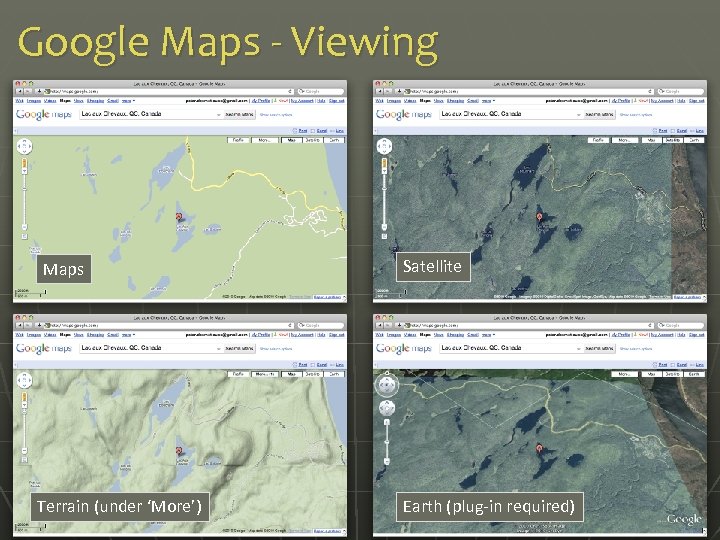Image resolution: width=720 pixels, height=540 pixels.
Task: Click the red marker in the Terrain view map
Action: 180,451
